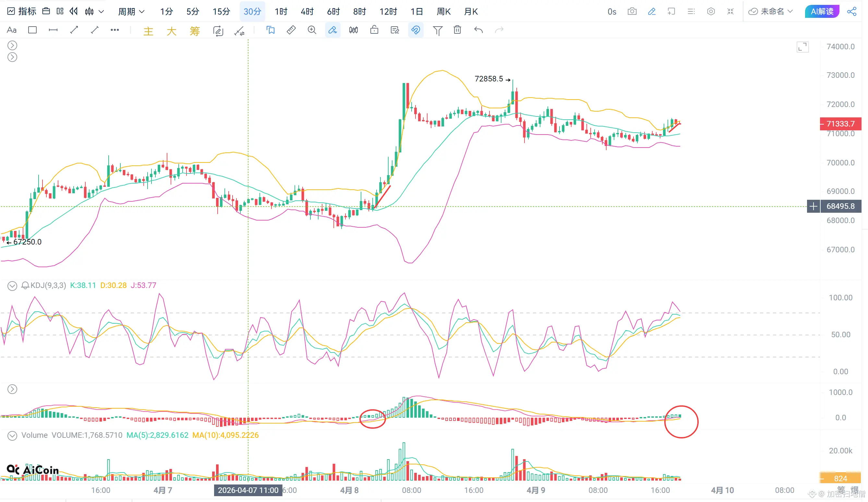Toggle the highlighted drawing brush tool
Image resolution: width=868 pixels, height=502 pixels.
(x=332, y=30)
